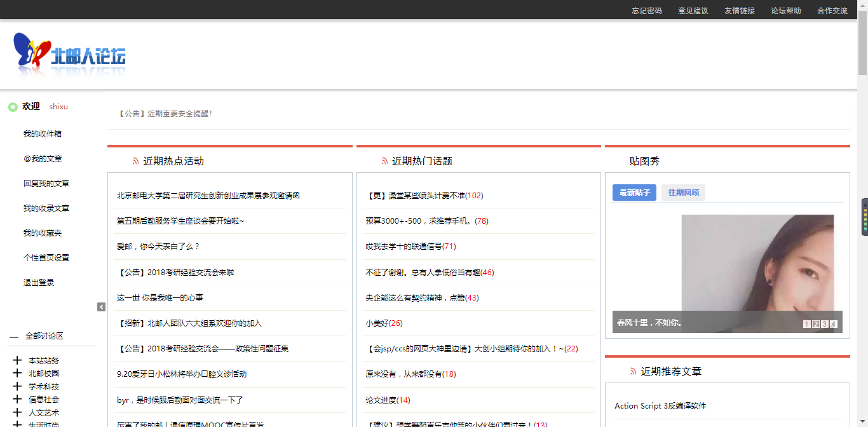The width and height of the screenshot is (868, 427).
Task: Collapse the 全部讨论区 section
Action: 14,336
